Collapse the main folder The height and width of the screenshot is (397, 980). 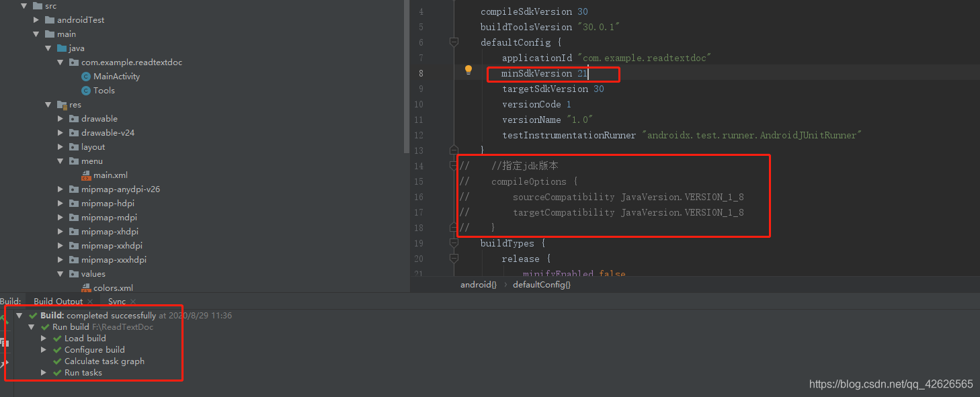click(36, 34)
